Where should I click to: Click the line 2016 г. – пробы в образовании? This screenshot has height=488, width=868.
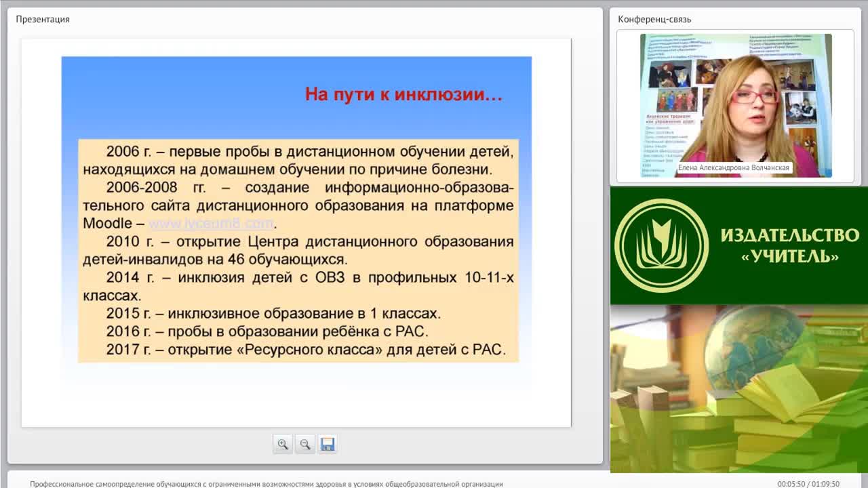[267, 331]
